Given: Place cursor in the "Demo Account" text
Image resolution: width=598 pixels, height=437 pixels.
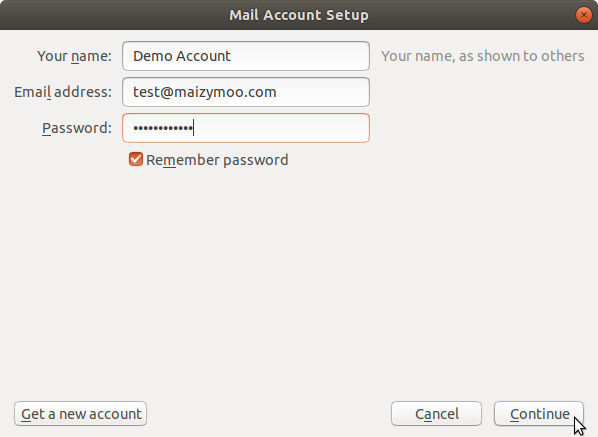Looking at the screenshot, I should 182,56.
